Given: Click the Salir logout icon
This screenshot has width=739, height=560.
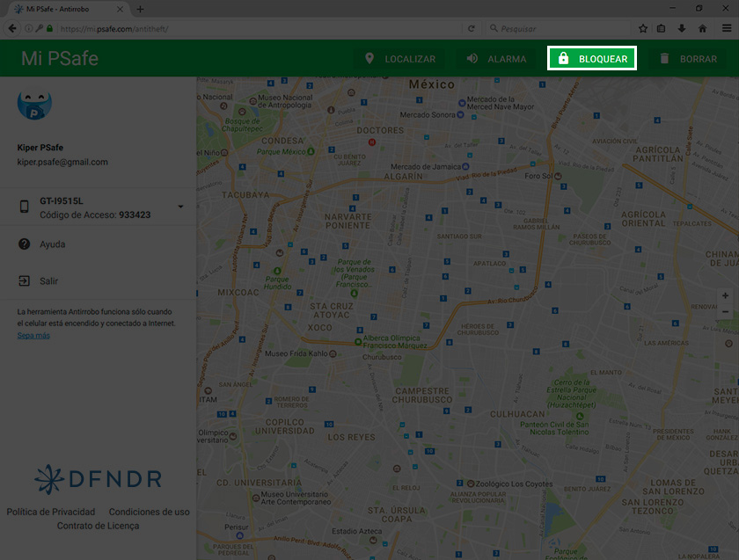Looking at the screenshot, I should [x=25, y=281].
